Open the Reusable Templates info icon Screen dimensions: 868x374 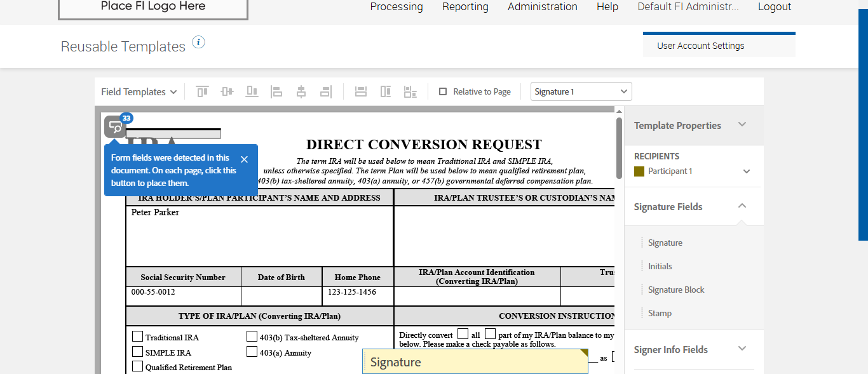click(198, 43)
